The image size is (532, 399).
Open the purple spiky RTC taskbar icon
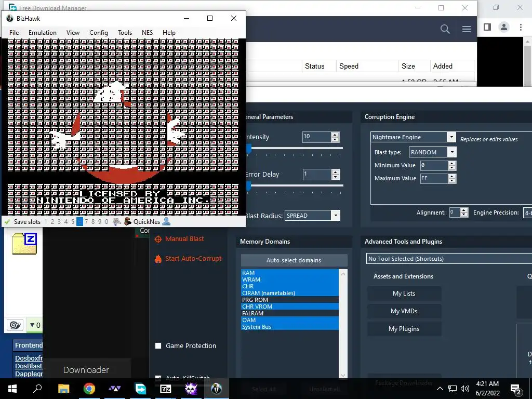coord(191,389)
